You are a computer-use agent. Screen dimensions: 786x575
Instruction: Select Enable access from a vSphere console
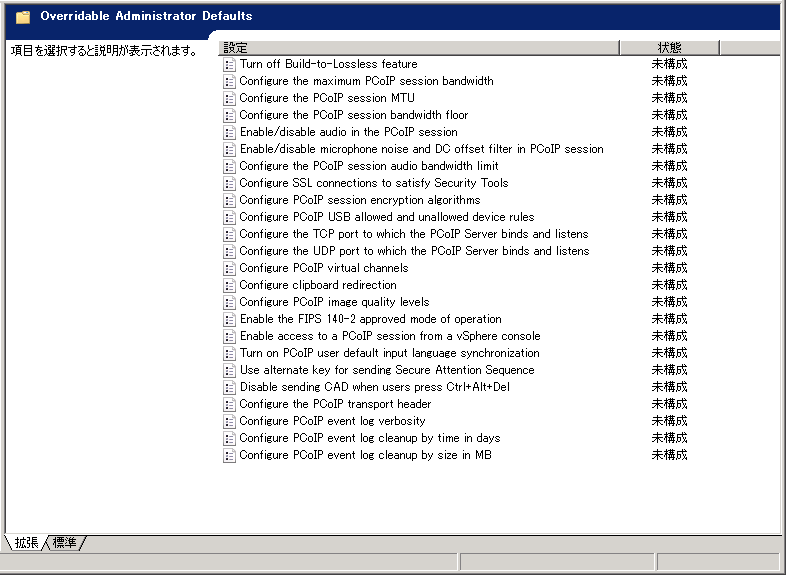390,337
